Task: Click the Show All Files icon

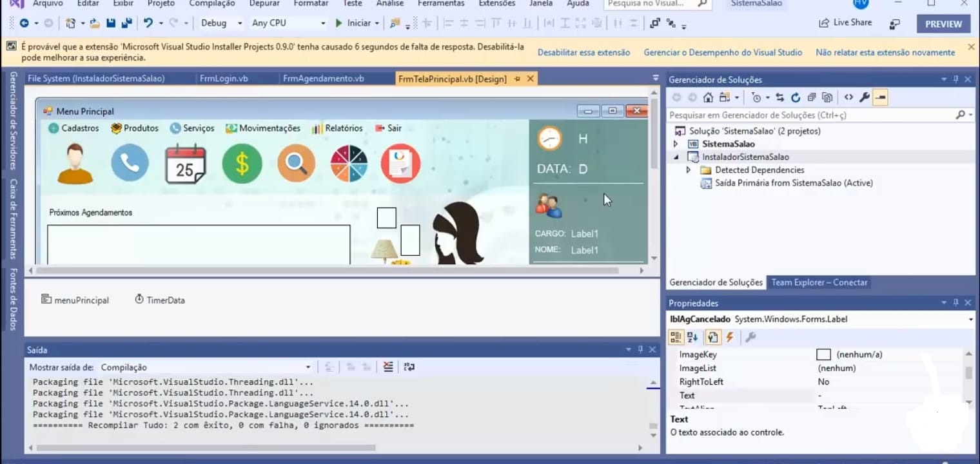Action: (827, 97)
